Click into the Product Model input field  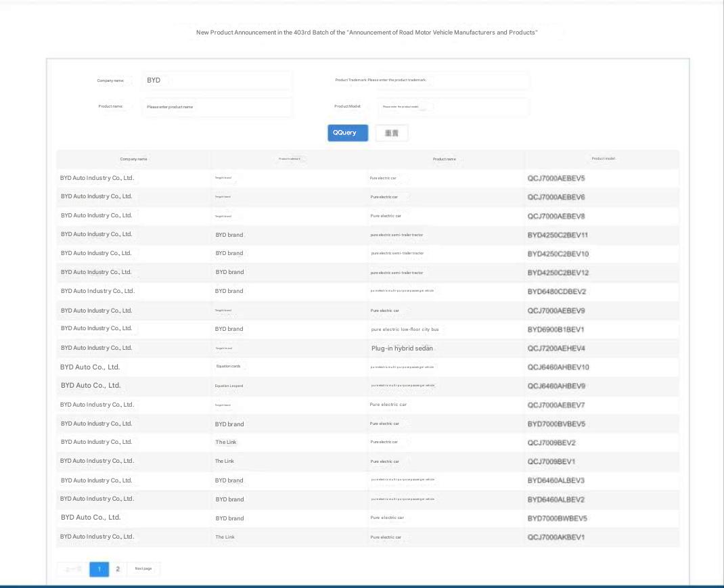(453, 107)
